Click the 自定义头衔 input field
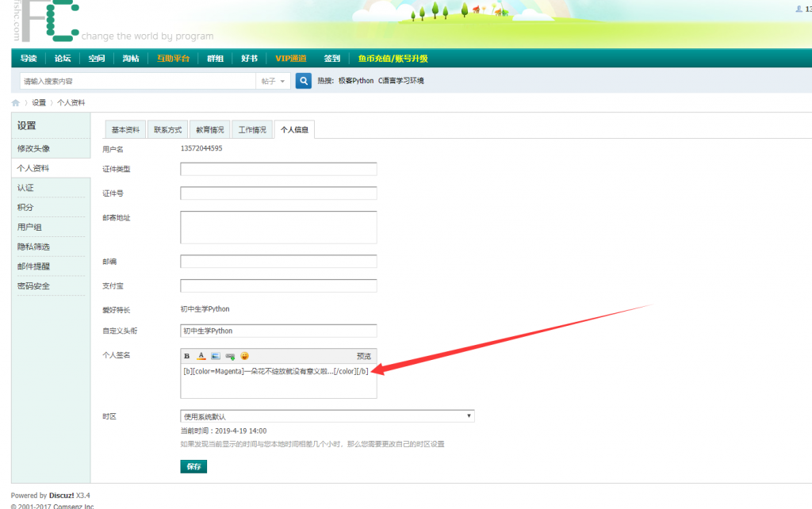Screen dimensions: 812x509 coord(278,331)
